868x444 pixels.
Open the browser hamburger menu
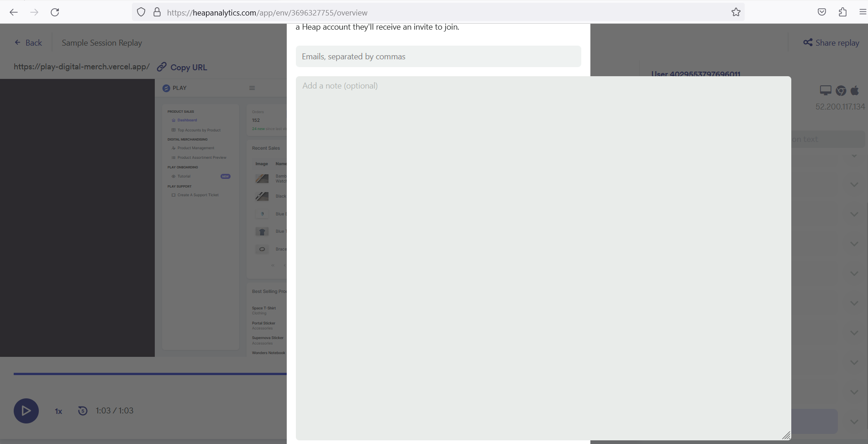[863, 12]
